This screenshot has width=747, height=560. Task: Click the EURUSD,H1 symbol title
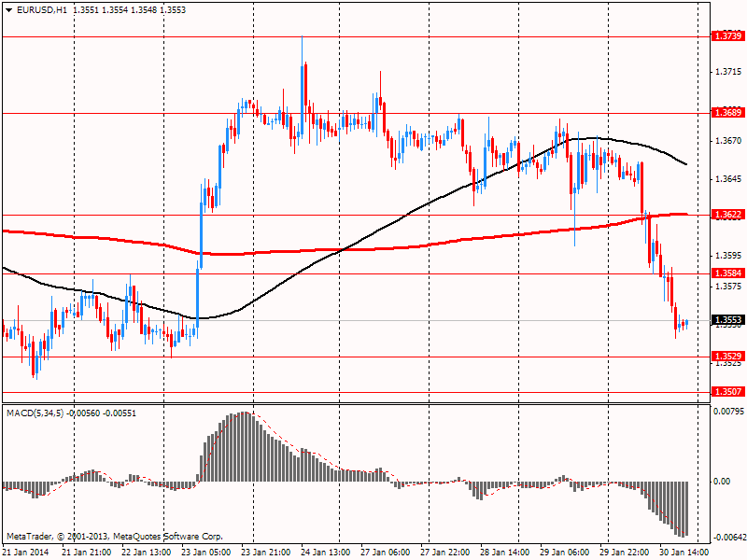click(x=42, y=10)
